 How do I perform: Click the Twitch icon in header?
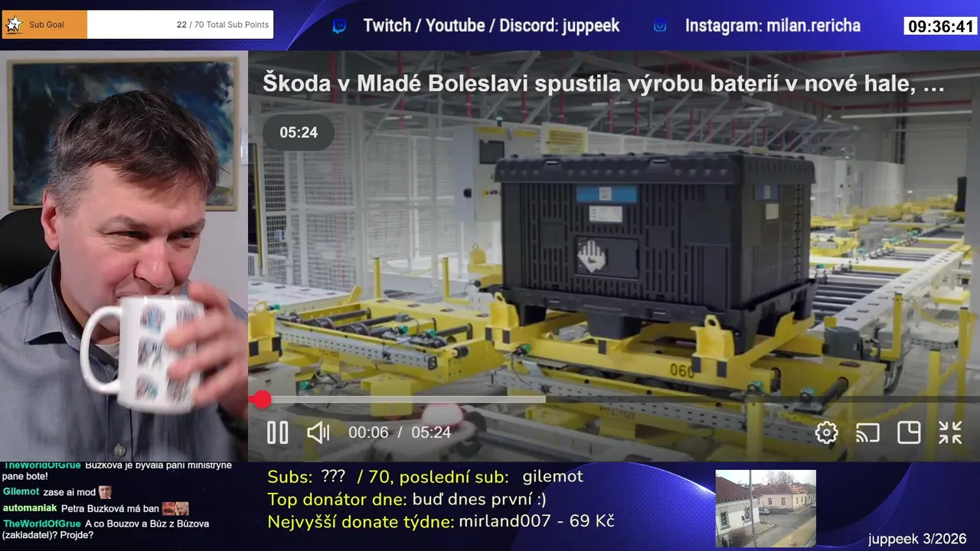tap(339, 26)
